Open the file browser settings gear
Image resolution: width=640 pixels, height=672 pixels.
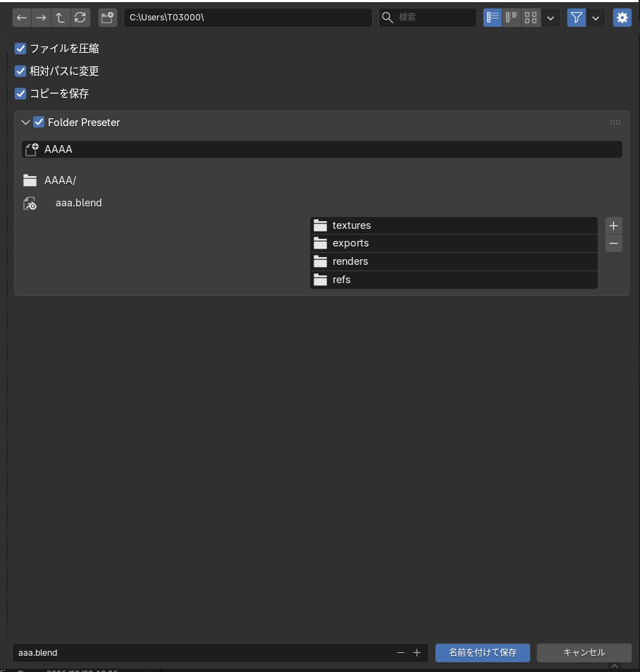[622, 18]
